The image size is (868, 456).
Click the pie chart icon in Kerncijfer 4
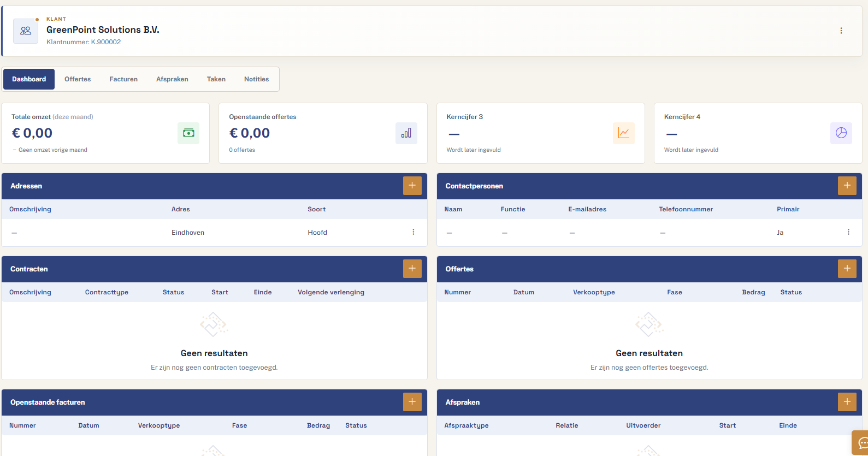(841, 133)
